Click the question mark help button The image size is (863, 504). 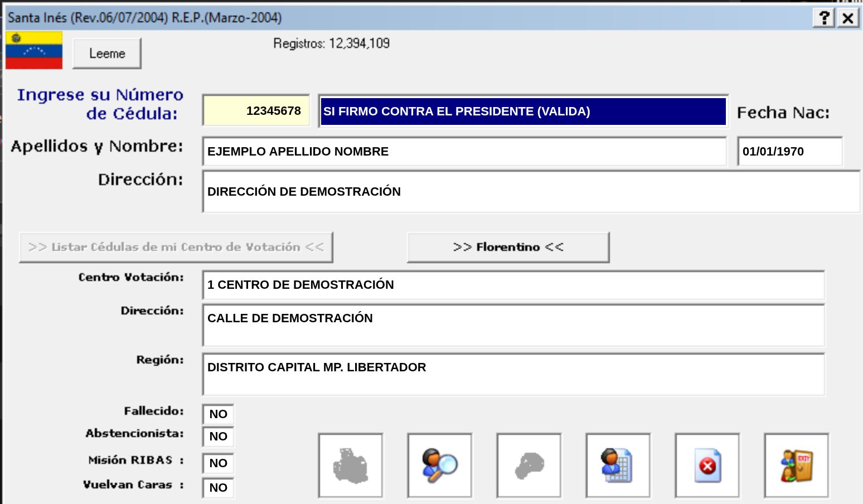point(824,18)
